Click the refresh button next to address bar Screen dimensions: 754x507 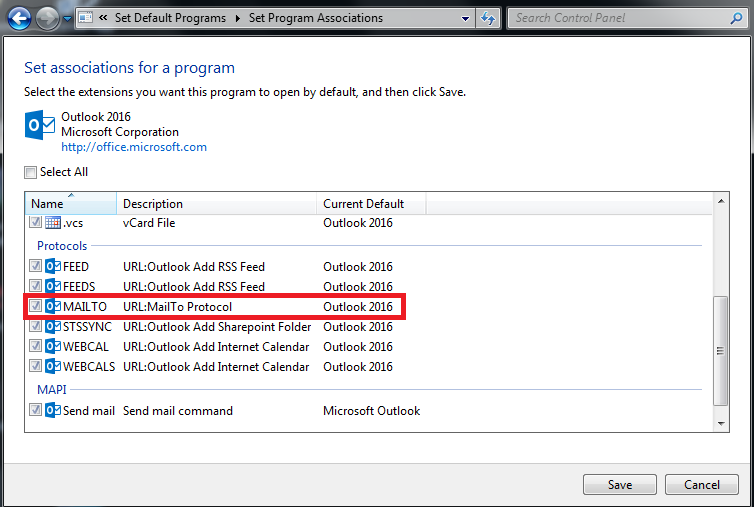(488, 18)
